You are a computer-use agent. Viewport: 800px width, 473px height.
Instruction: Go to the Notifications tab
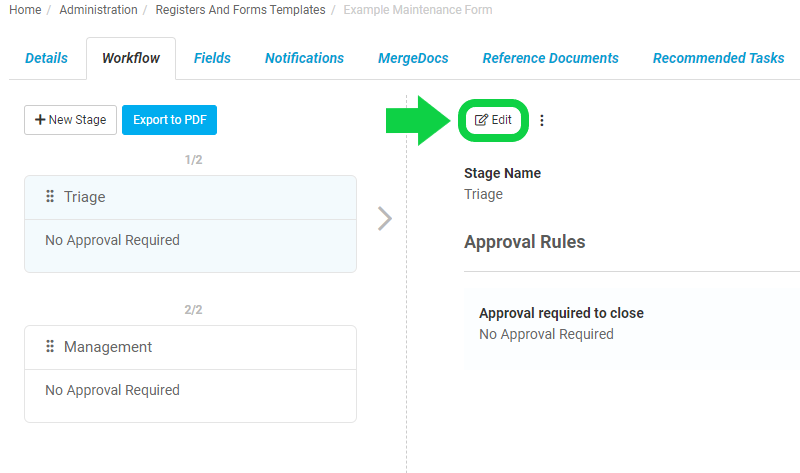click(x=305, y=58)
